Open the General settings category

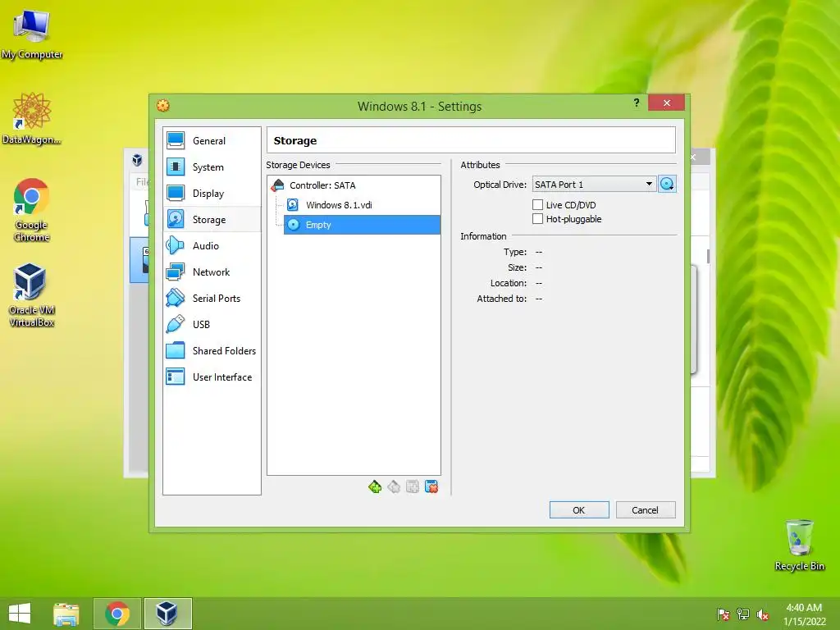coord(212,140)
